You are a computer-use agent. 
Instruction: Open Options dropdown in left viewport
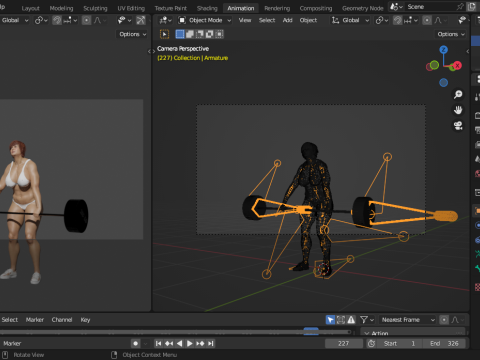pyautogui.click(x=132, y=34)
